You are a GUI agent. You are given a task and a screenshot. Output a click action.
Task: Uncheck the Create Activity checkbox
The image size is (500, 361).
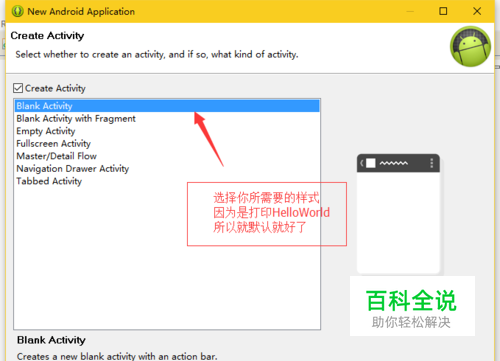pos(18,88)
